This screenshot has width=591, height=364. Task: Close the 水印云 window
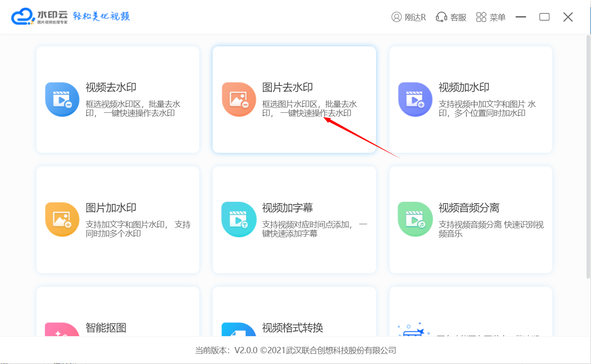click(568, 17)
